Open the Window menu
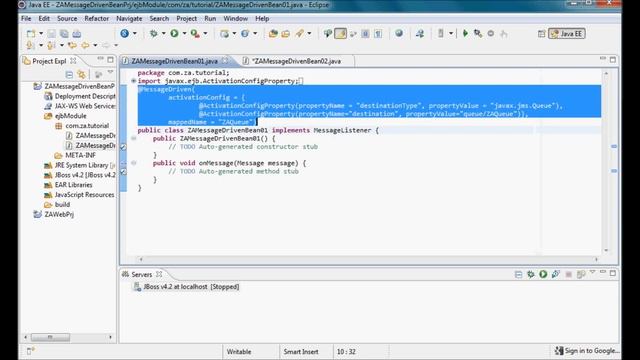 [x=236, y=18]
